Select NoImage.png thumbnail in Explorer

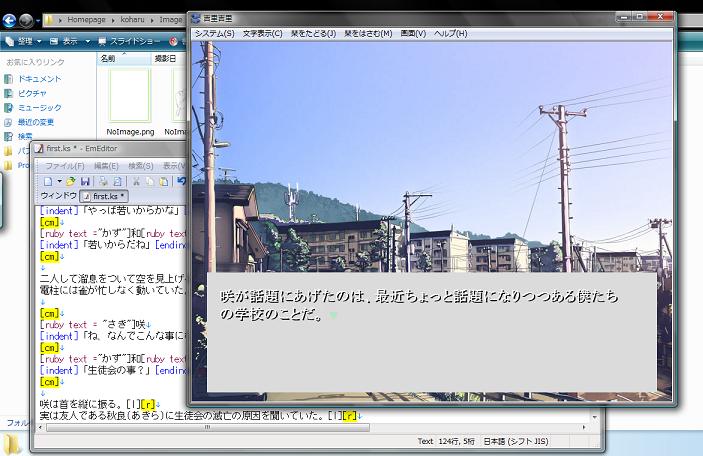[x=130, y=96]
